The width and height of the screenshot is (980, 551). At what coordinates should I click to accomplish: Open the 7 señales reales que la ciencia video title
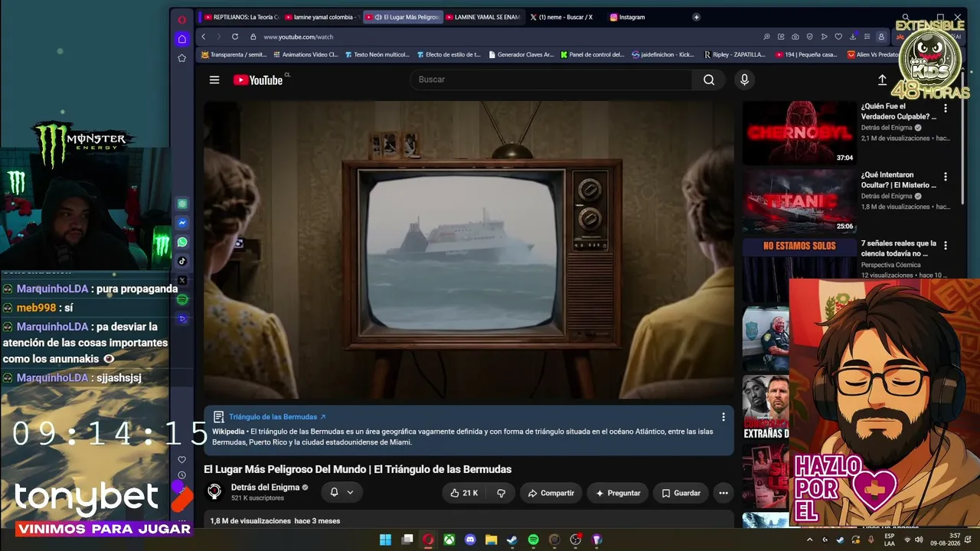click(899, 249)
